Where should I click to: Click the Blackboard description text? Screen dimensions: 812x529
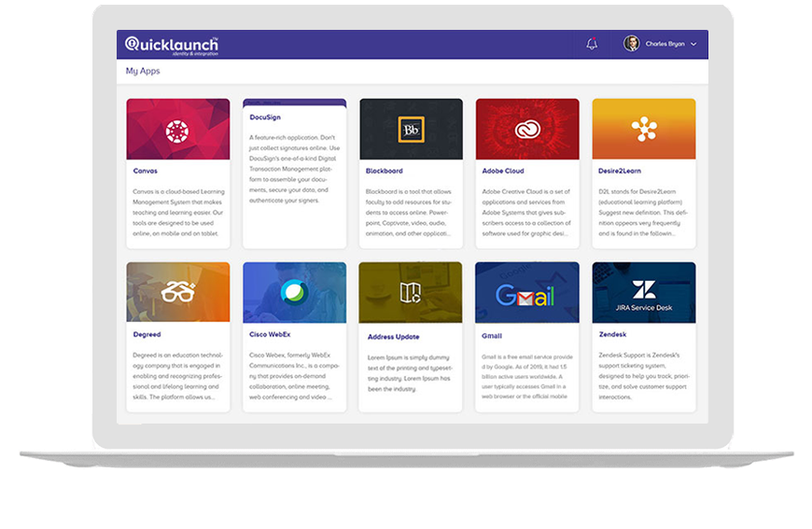click(409, 213)
